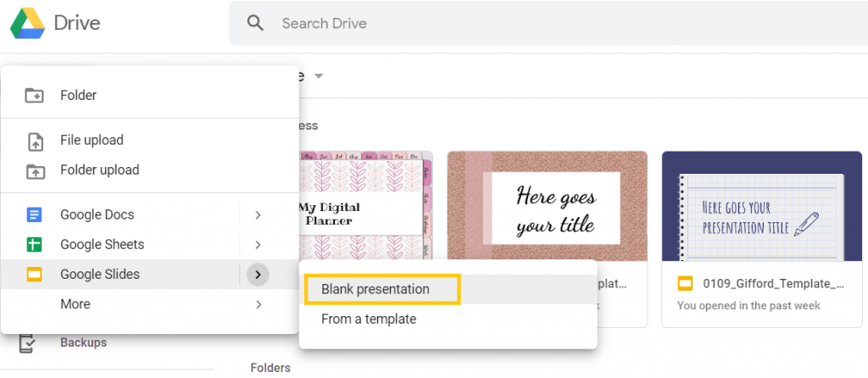Click the Google Drive logo
The height and width of the screenshot is (378, 868).
[x=28, y=24]
